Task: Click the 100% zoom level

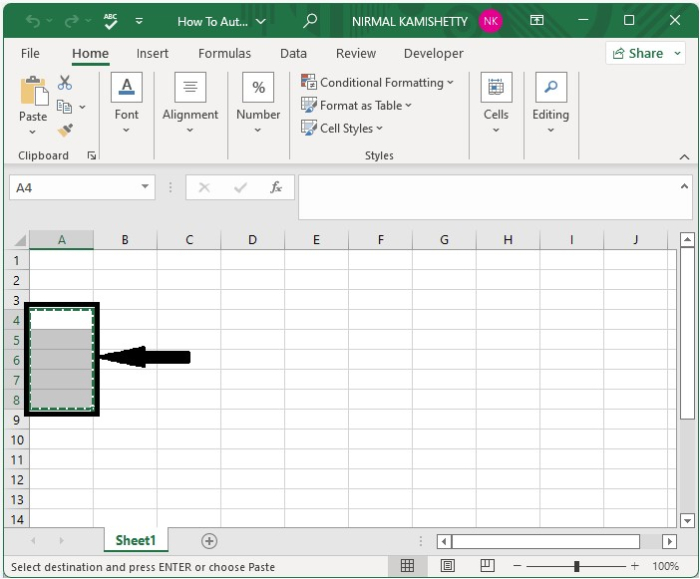Action: 665,566
